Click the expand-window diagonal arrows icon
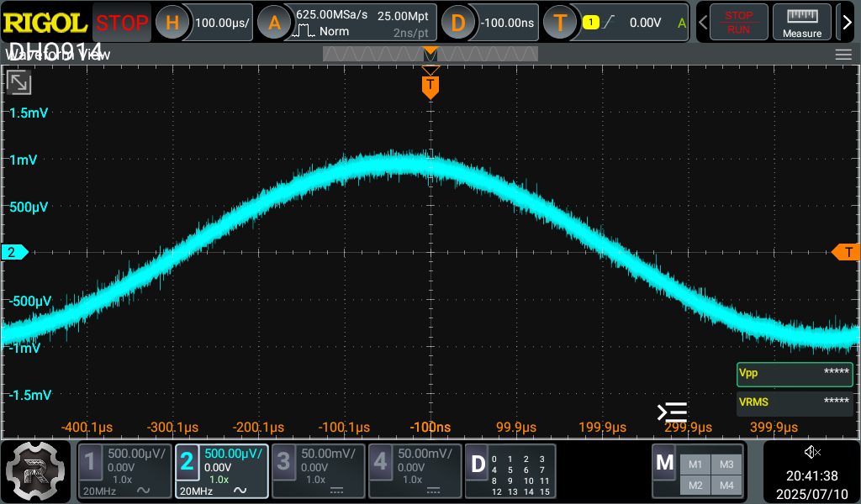Image resolution: width=861 pixels, height=504 pixels. click(18, 83)
